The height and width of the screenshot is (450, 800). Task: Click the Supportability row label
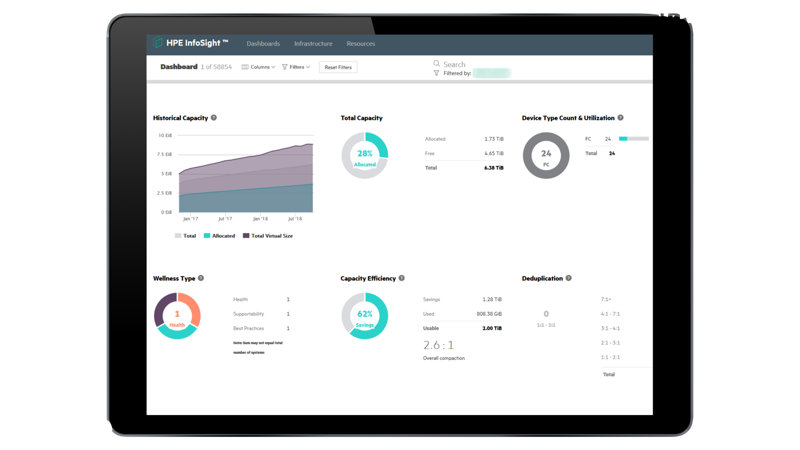(x=248, y=314)
